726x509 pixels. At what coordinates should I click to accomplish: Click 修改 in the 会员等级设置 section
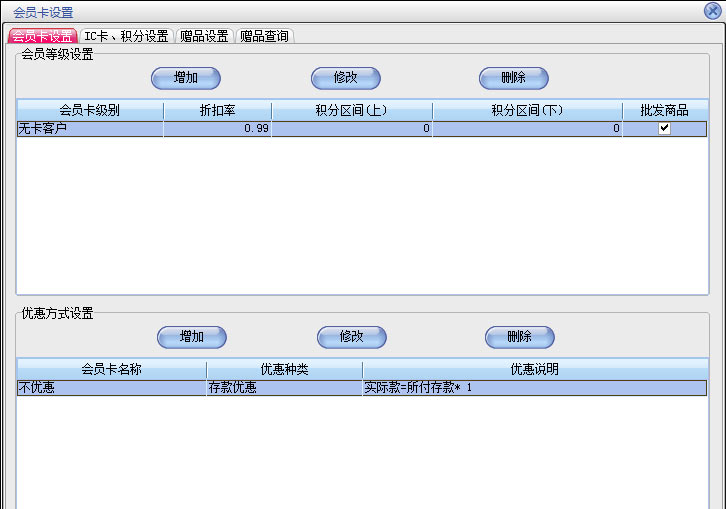point(345,78)
